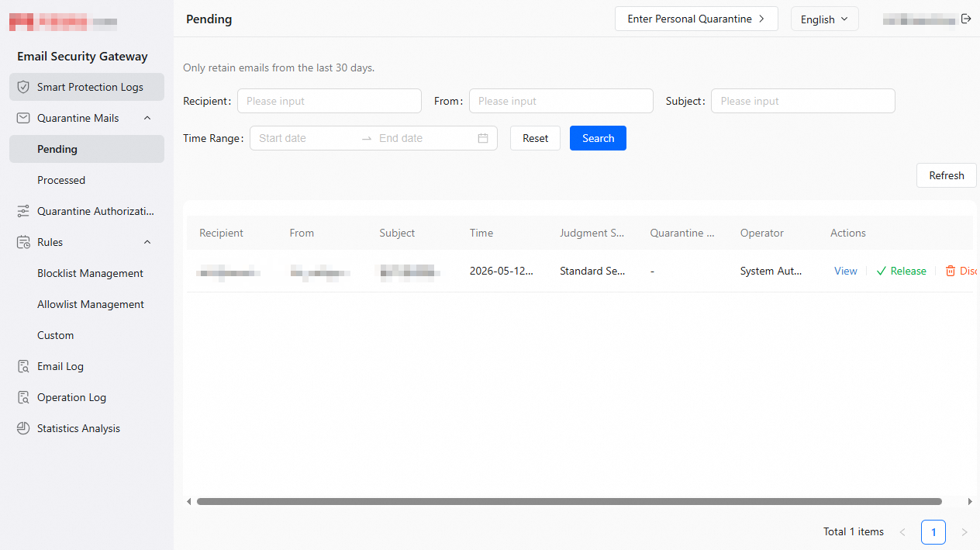Click scrollbar right arrow under table
This screenshot has width=980, height=550.
point(970,502)
